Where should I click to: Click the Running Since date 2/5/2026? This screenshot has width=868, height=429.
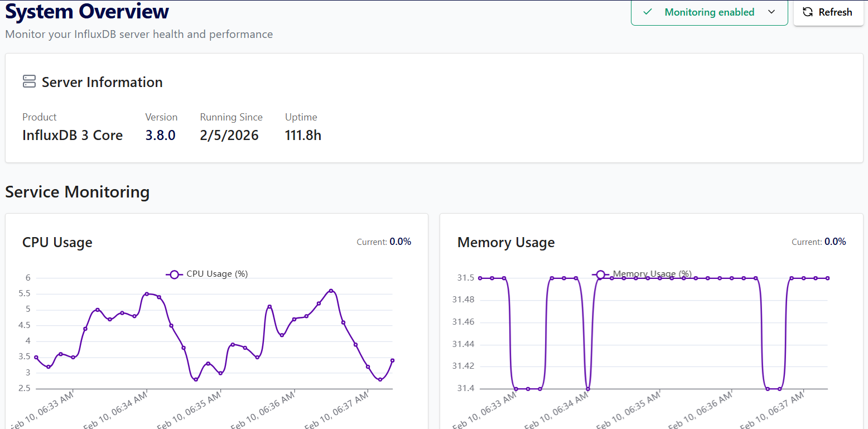(x=229, y=136)
